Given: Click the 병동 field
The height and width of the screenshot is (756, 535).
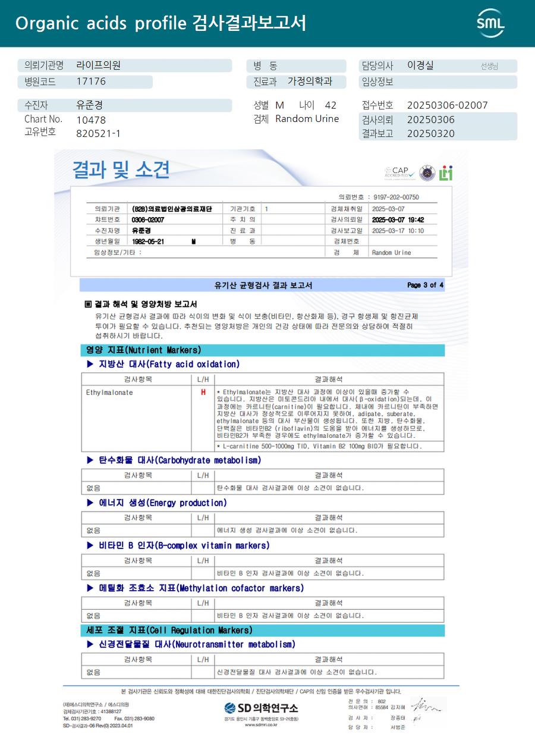Looking at the screenshot, I should [296, 65].
